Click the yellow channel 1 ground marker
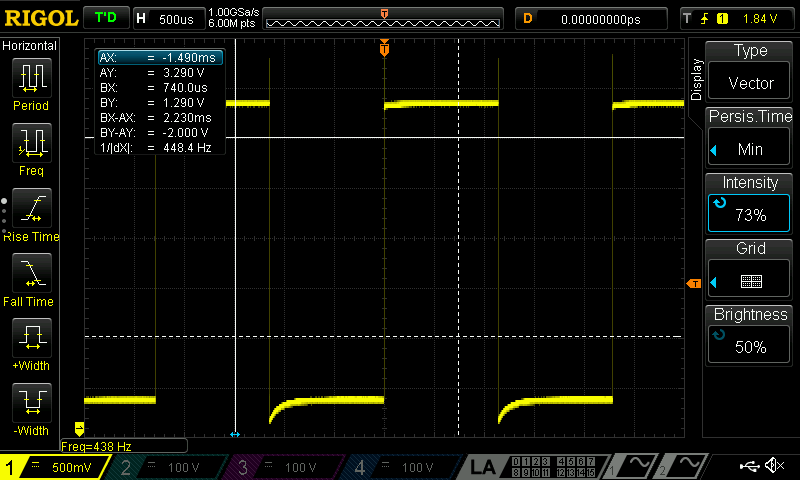The image size is (800, 480). (x=79, y=428)
